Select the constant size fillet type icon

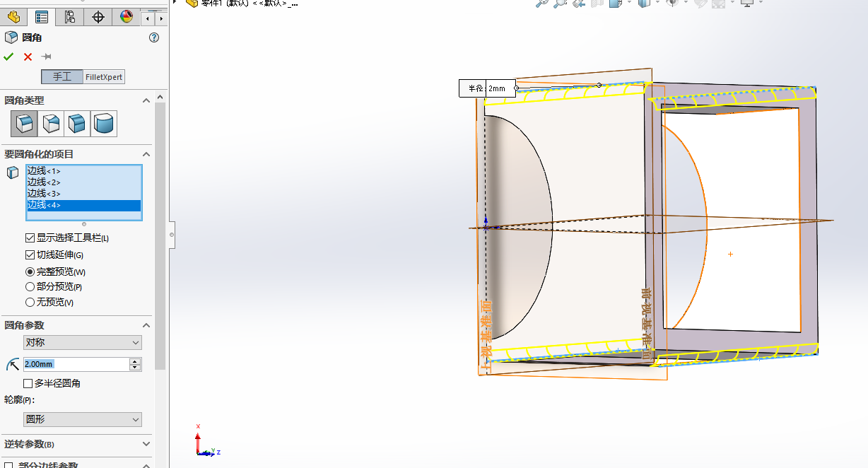pyautogui.click(x=23, y=124)
